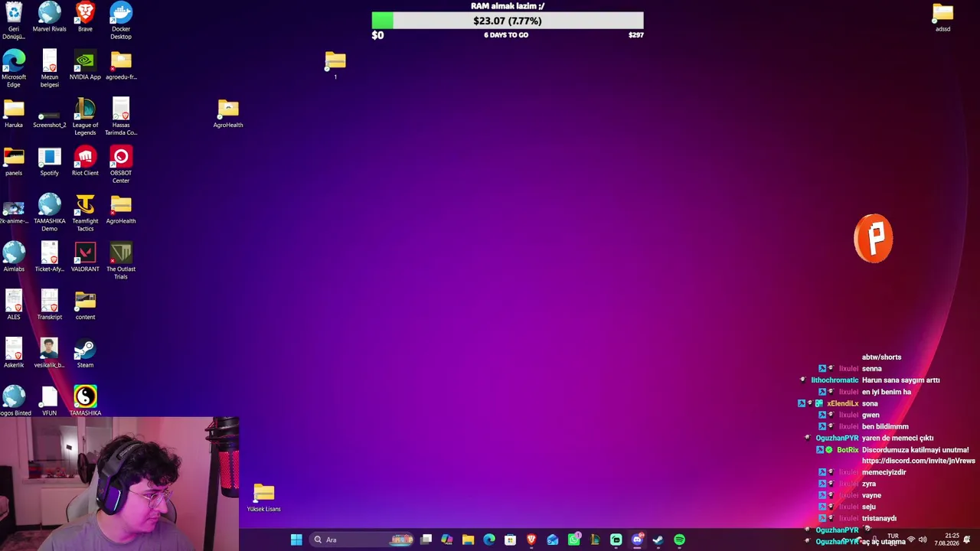980x551 pixels.
Task: Select the vesikalik_b... photo file
Action: tap(49, 354)
